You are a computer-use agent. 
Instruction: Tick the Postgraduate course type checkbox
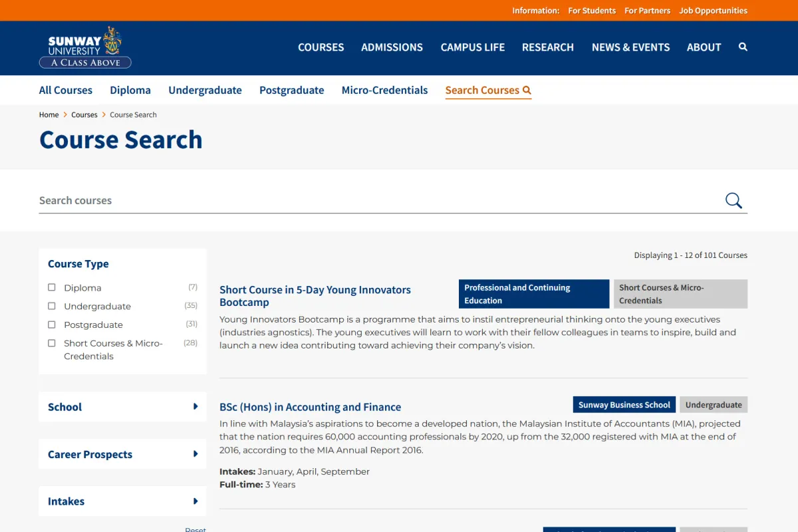(x=52, y=325)
